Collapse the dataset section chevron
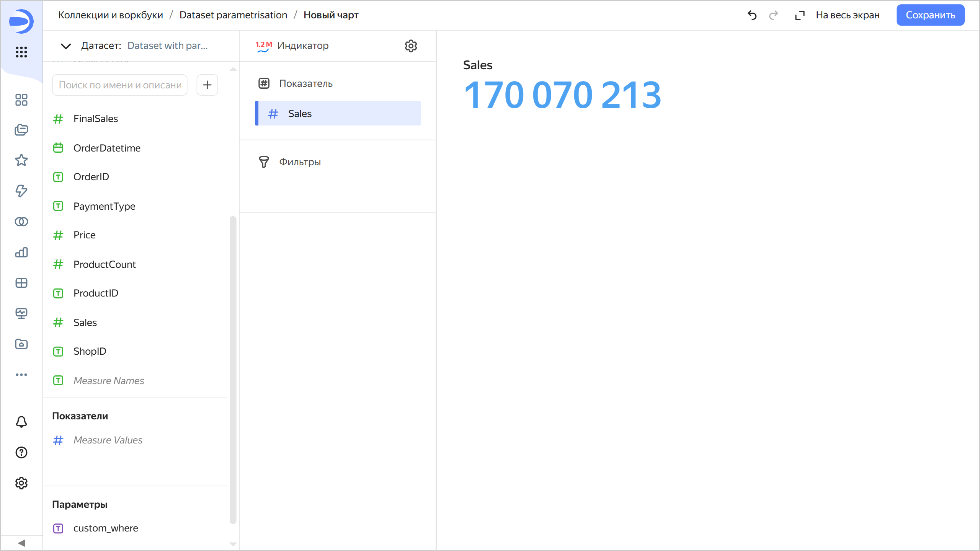 click(66, 46)
